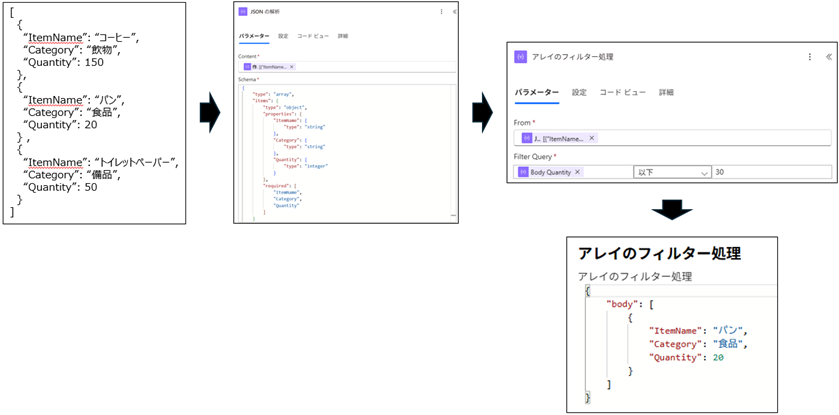Click the アレイのフィルター処理 action icon
This screenshot has height=415, width=839.
(x=520, y=57)
